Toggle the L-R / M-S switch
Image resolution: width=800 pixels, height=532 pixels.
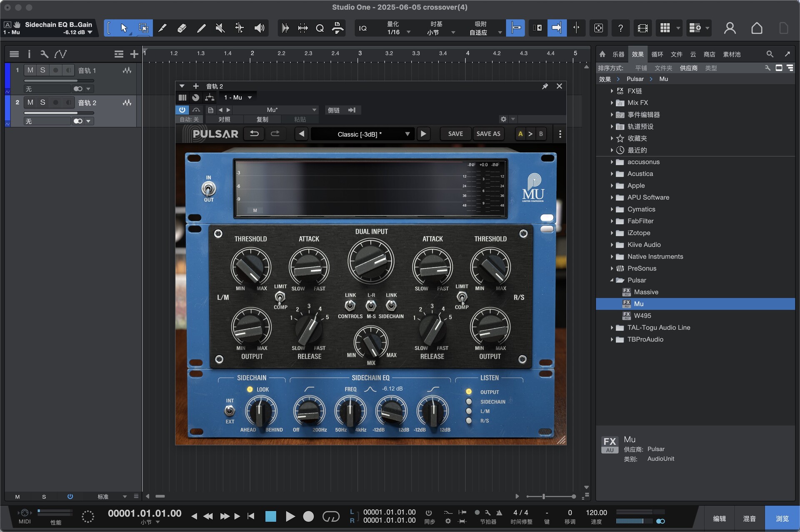coord(370,306)
